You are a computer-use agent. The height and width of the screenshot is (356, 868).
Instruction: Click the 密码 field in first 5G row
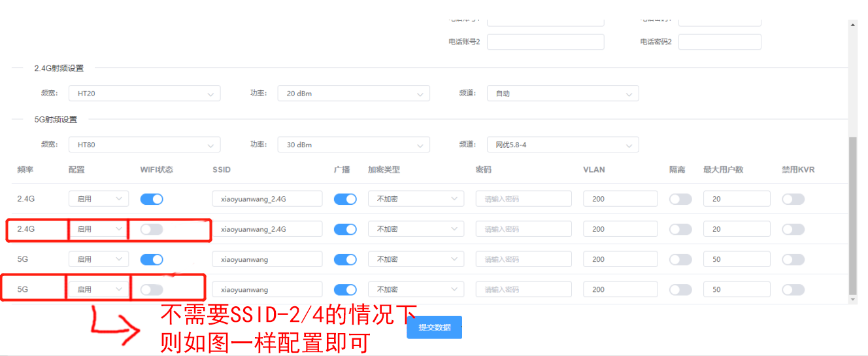(524, 259)
